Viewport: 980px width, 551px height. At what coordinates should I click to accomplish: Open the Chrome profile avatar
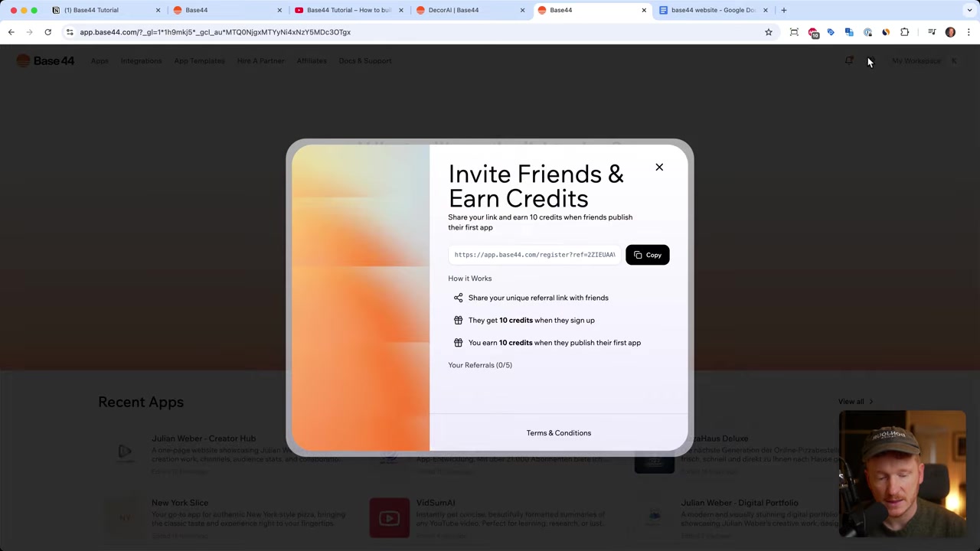click(950, 32)
